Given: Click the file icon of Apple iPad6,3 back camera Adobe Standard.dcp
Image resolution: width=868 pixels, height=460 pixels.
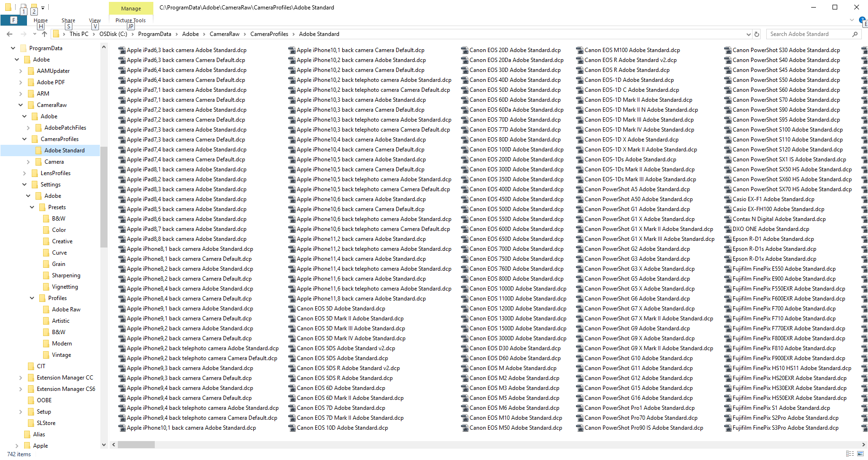Looking at the screenshot, I should pos(122,50).
